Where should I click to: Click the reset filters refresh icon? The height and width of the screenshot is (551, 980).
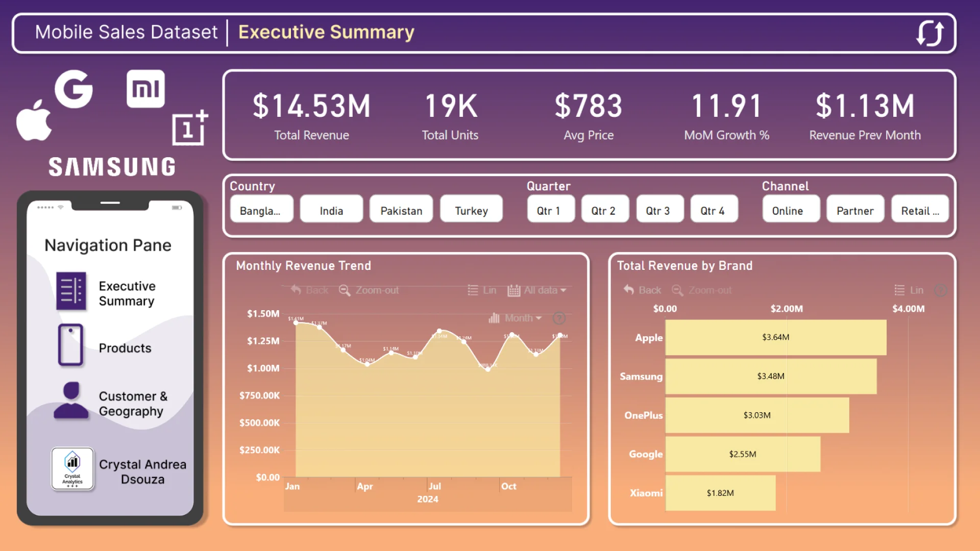click(930, 33)
